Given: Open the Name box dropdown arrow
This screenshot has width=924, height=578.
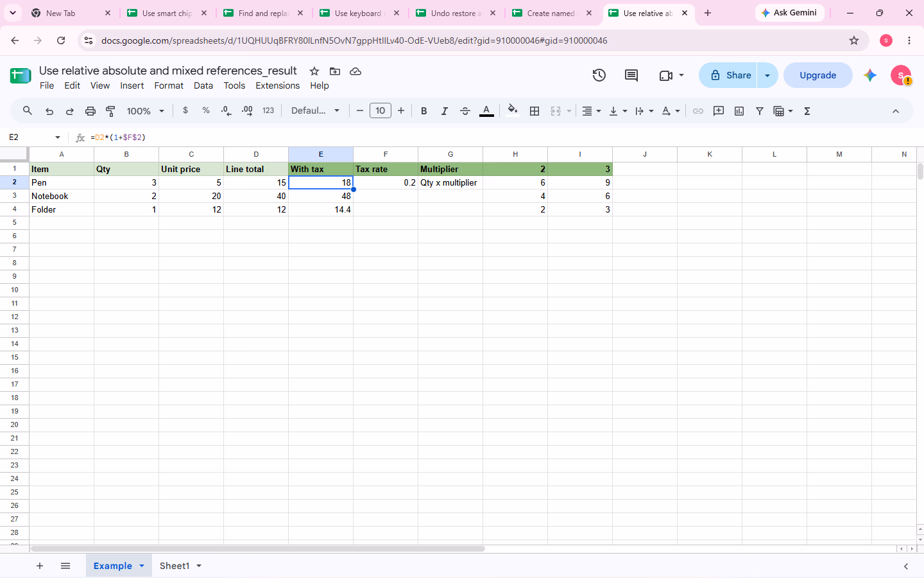Looking at the screenshot, I should [58, 137].
